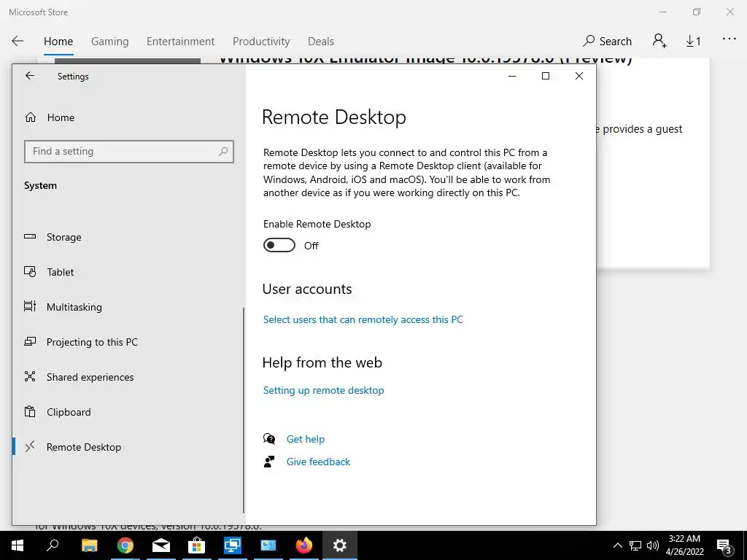Click Select users that can remotely access this PC
The height and width of the screenshot is (560, 747).
[363, 319]
